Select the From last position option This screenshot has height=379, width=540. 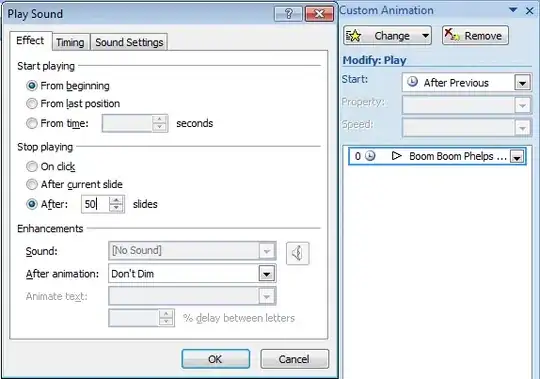click(32, 104)
